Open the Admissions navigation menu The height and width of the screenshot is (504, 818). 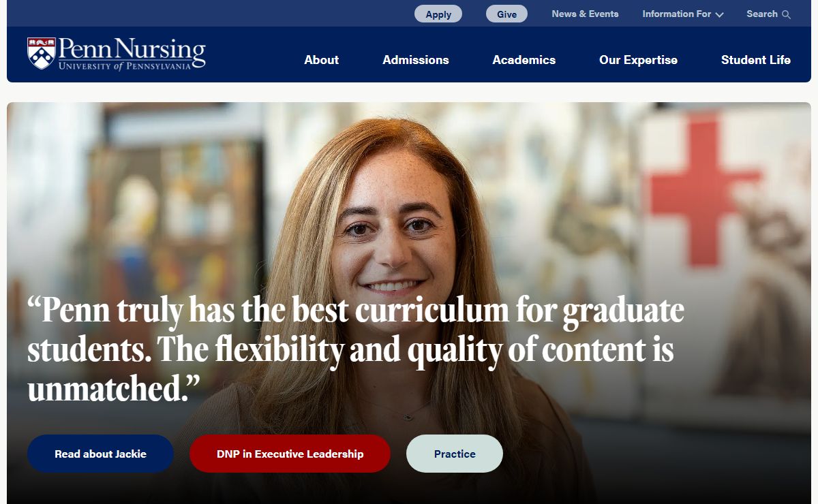coord(416,60)
